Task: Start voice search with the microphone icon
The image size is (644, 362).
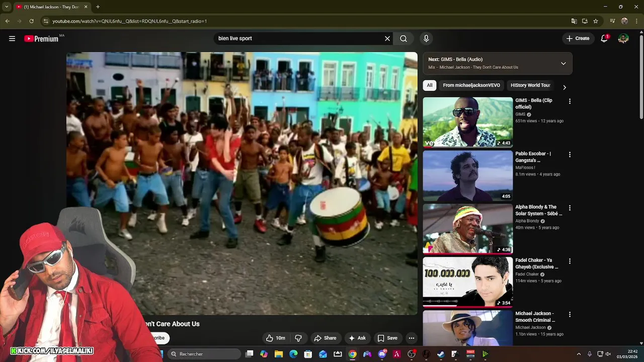Action: tap(426, 39)
